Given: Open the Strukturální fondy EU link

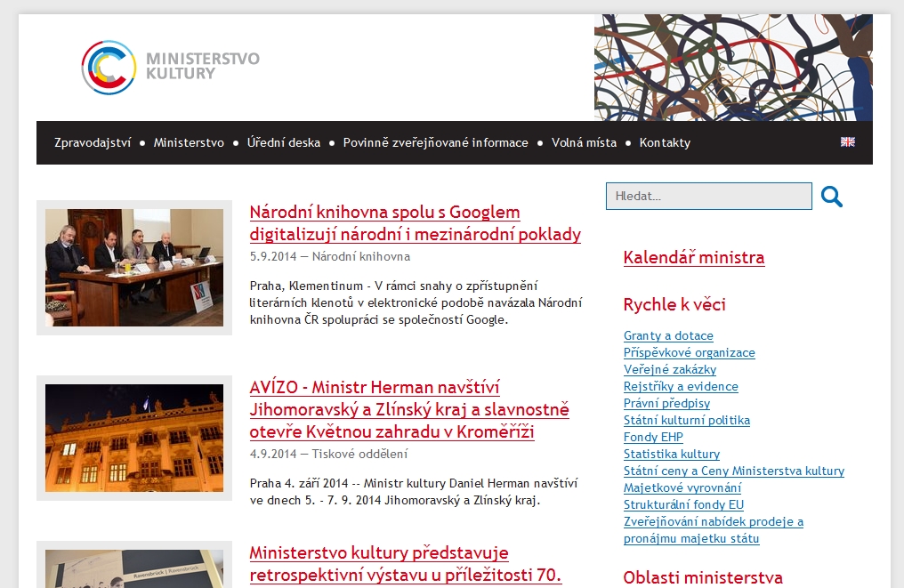Looking at the screenshot, I should point(683,504).
